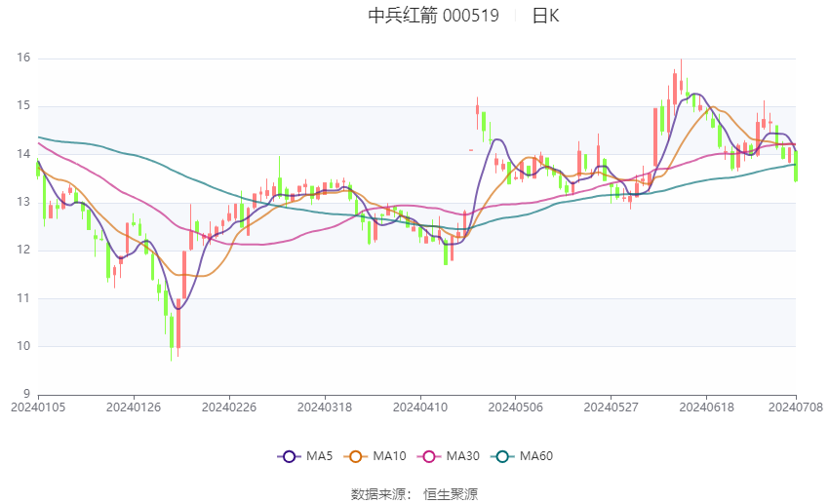Click the teal MA60 legend circle icon
829x504 pixels.
pos(502,457)
